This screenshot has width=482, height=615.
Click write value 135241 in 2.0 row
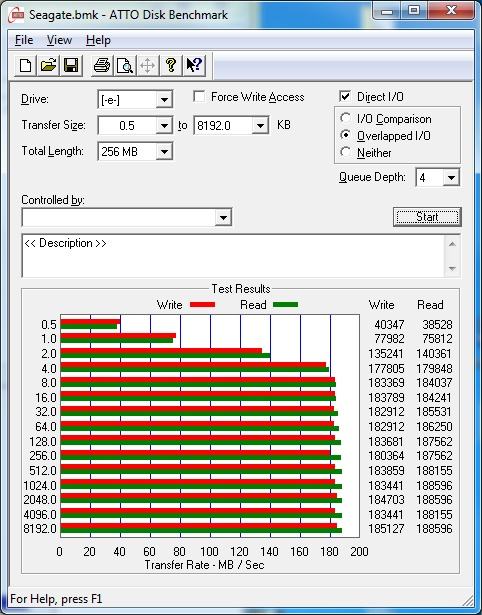[x=386, y=353]
